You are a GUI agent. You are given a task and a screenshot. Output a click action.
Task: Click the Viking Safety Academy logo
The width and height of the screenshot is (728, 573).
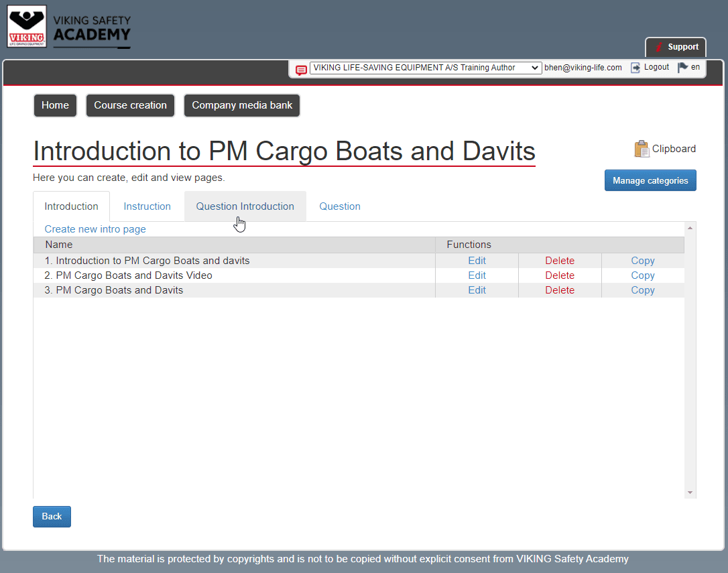(69, 26)
